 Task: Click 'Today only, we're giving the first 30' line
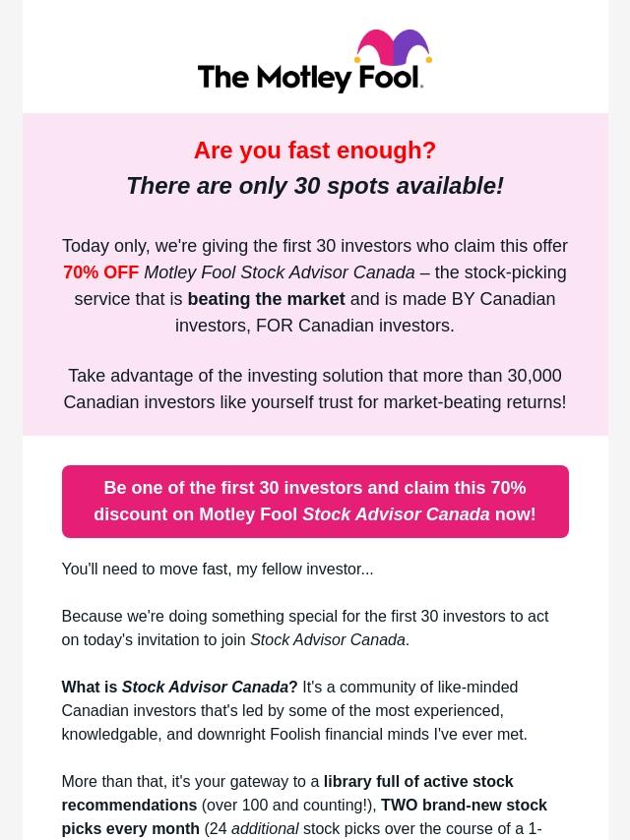(x=315, y=246)
